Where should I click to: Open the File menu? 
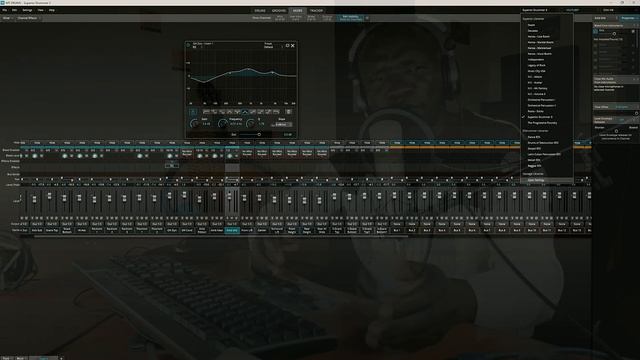click(x=4, y=10)
